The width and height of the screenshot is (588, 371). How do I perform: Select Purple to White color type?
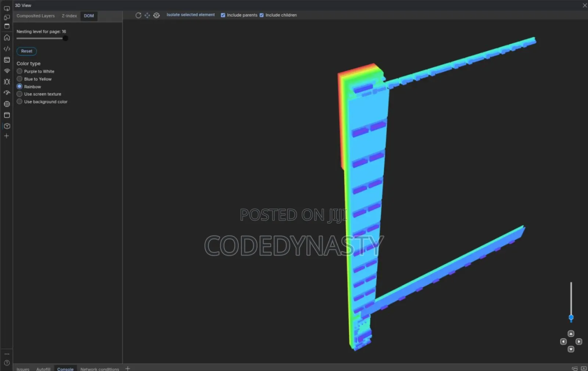point(35,71)
